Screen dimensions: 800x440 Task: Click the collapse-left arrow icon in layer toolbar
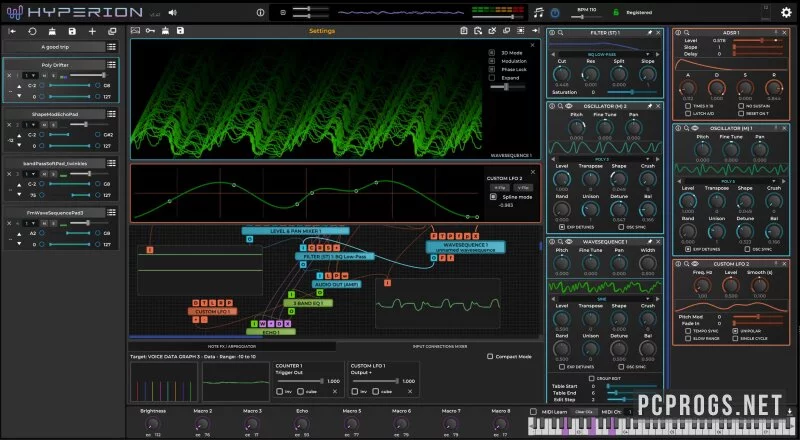click(x=12, y=31)
